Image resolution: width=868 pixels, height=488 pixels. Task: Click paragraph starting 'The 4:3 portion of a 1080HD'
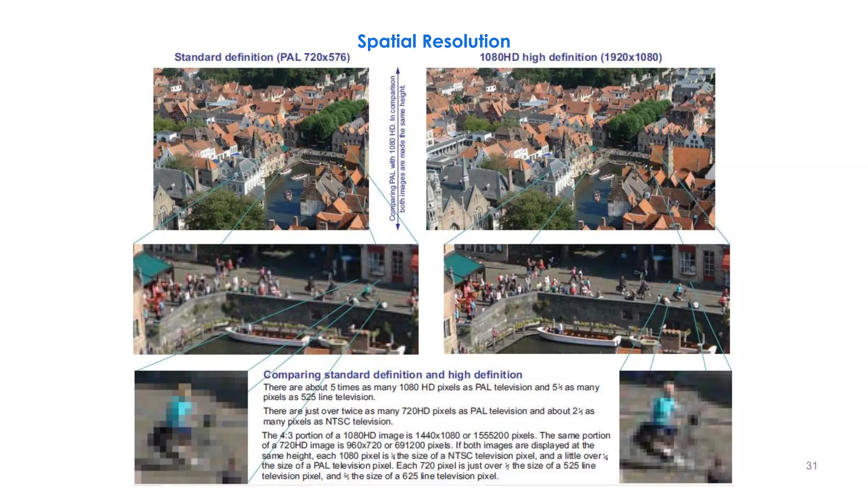coord(436,455)
